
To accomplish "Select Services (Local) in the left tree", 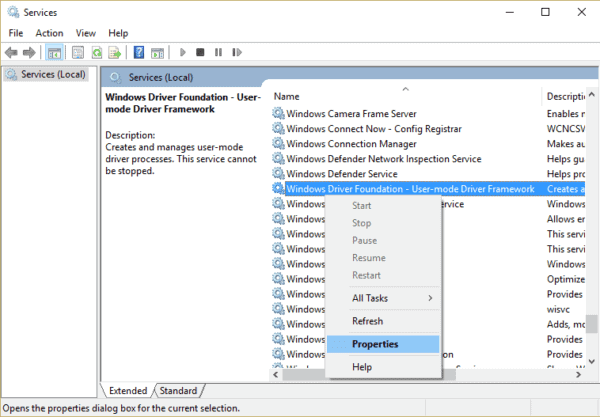I will point(52,75).
